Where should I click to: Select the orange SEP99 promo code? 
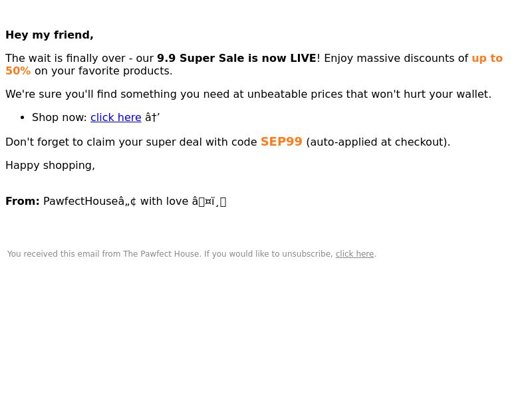click(x=281, y=142)
